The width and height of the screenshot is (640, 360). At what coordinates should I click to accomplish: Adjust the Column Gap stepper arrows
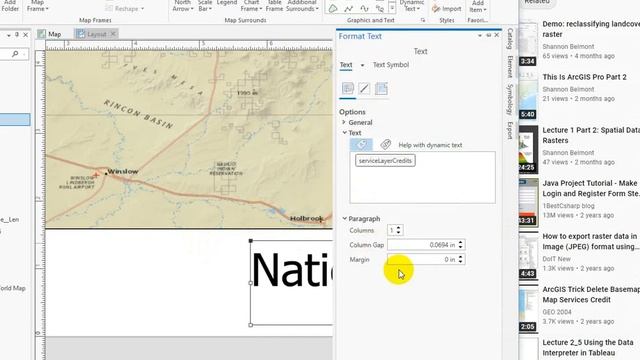coord(460,245)
